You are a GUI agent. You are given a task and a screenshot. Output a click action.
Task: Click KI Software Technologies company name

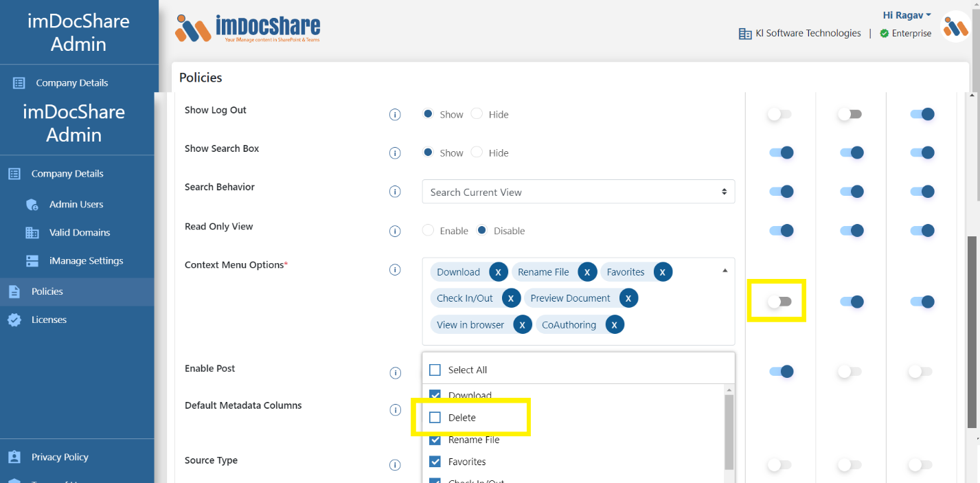(808, 33)
